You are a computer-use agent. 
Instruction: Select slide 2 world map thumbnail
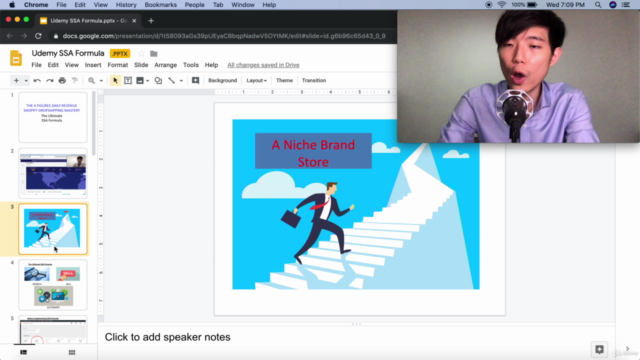tap(53, 173)
